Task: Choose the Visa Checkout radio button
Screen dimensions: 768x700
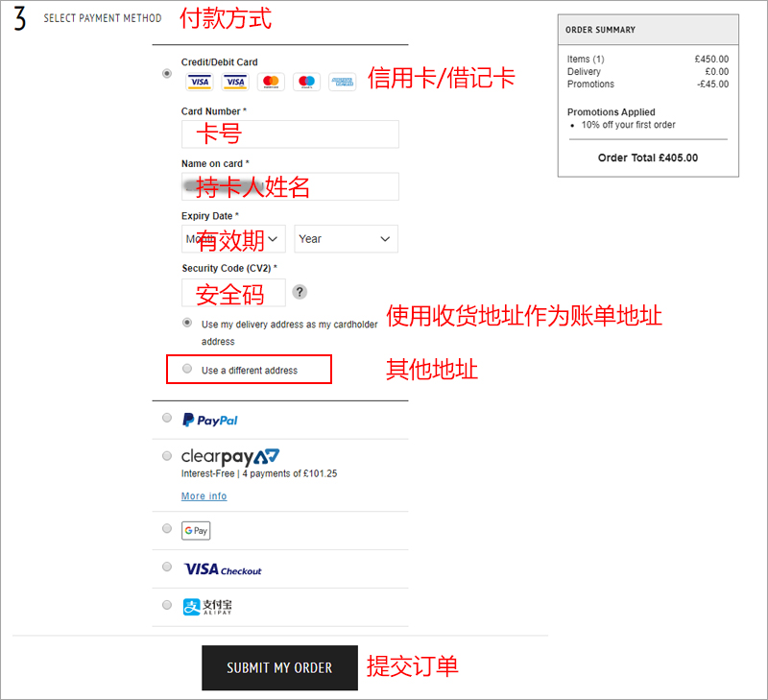Action: [x=167, y=567]
